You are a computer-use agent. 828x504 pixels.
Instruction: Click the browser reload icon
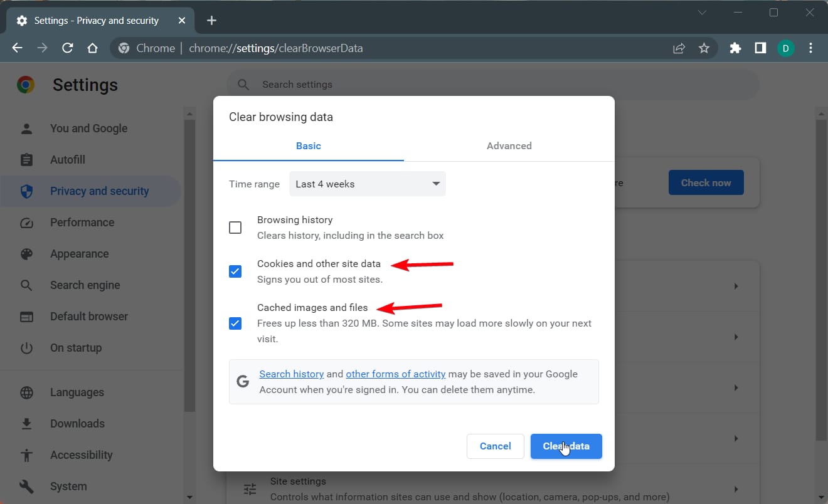pos(68,48)
